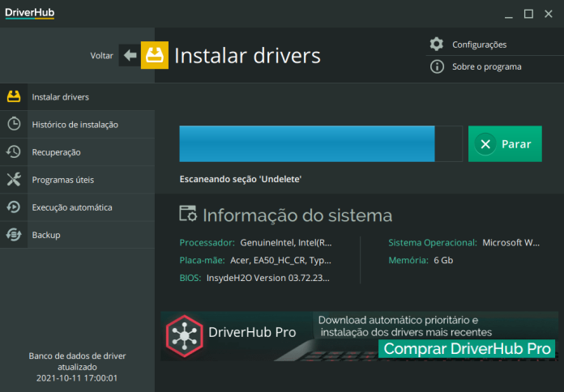The height and width of the screenshot is (392, 564).
Task: Click the Processador value GenuineIntel
Action: (286, 243)
